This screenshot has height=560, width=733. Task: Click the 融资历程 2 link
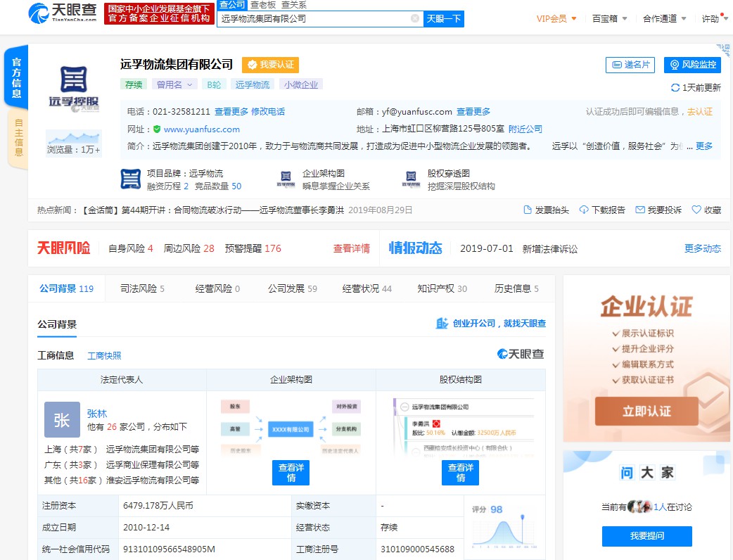[x=168, y=186]
